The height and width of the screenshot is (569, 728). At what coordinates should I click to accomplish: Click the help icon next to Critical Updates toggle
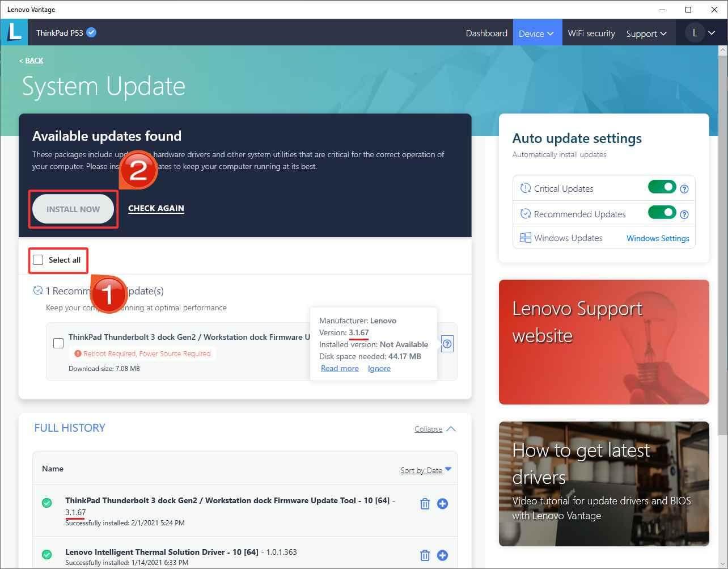[x=684, y=189]
